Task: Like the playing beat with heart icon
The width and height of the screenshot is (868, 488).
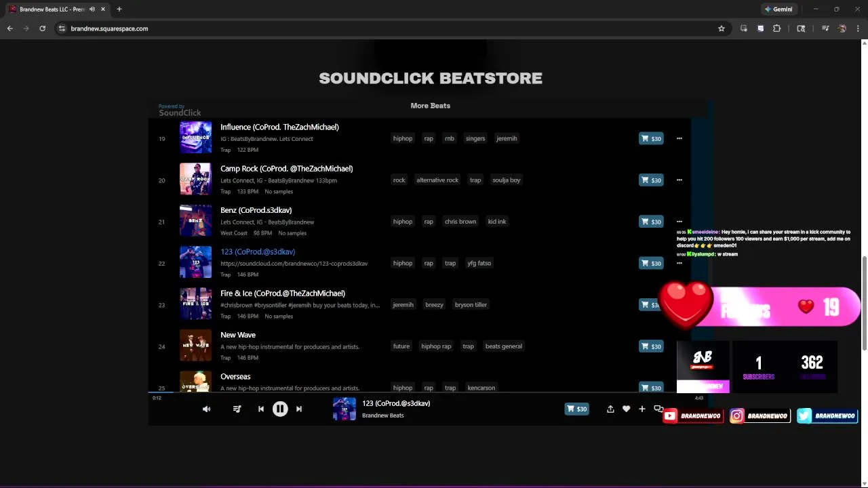Action: click(626, 409)
